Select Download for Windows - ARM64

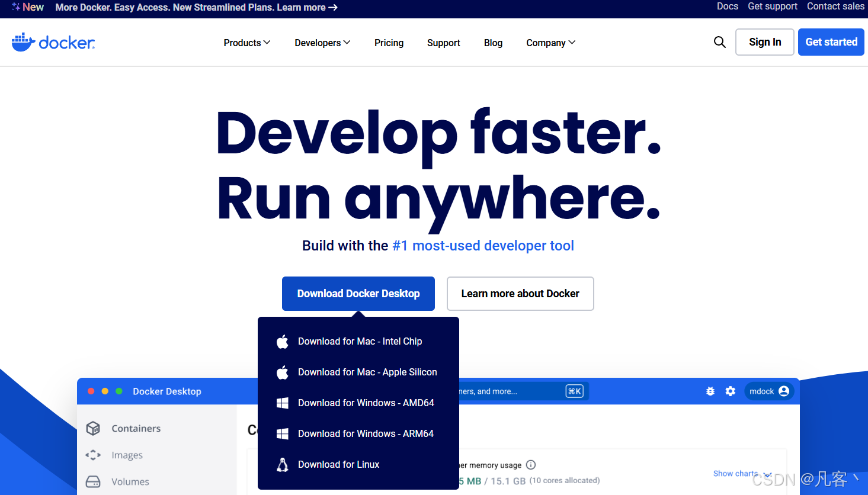point(358,433)
